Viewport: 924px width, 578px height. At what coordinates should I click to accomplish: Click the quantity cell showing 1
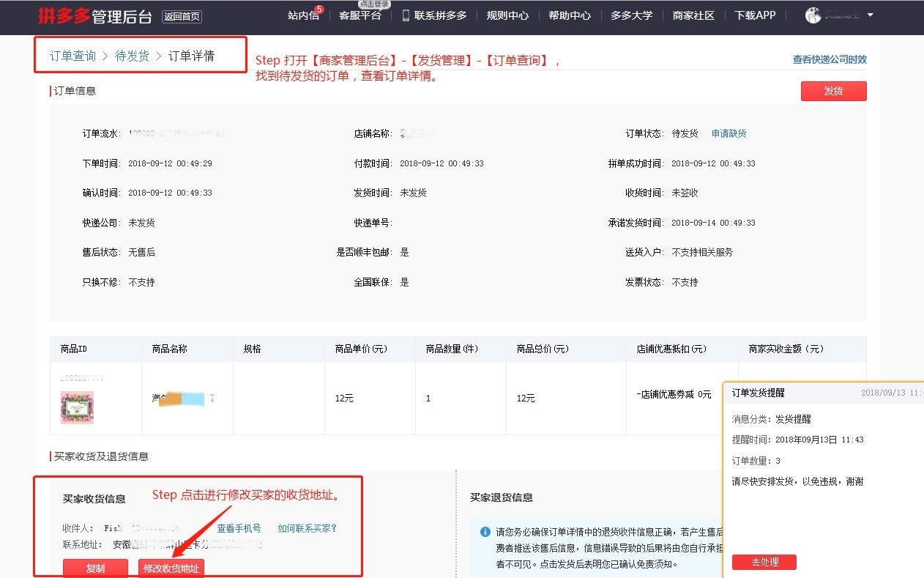(428, 399)
